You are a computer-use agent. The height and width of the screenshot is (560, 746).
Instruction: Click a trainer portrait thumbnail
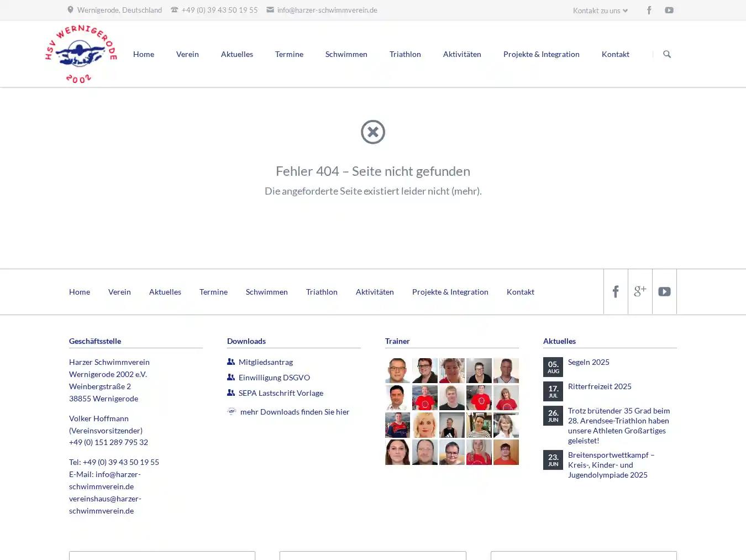[x=397, y=370]
